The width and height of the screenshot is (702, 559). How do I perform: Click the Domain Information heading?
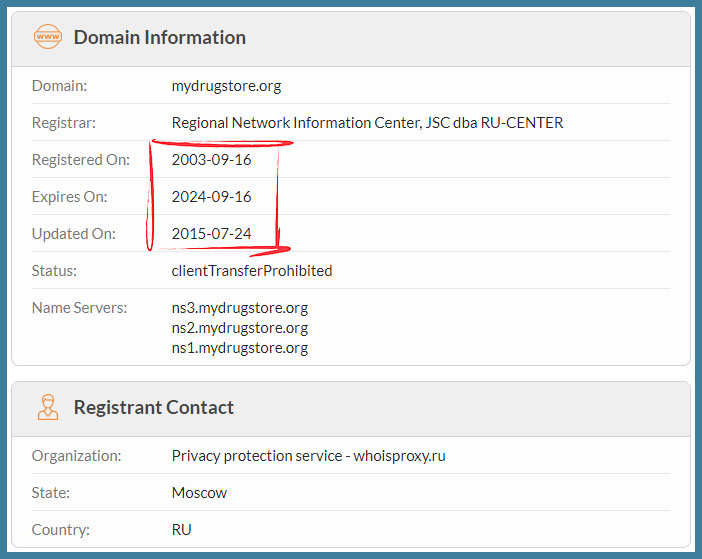[x=159, y=38]
